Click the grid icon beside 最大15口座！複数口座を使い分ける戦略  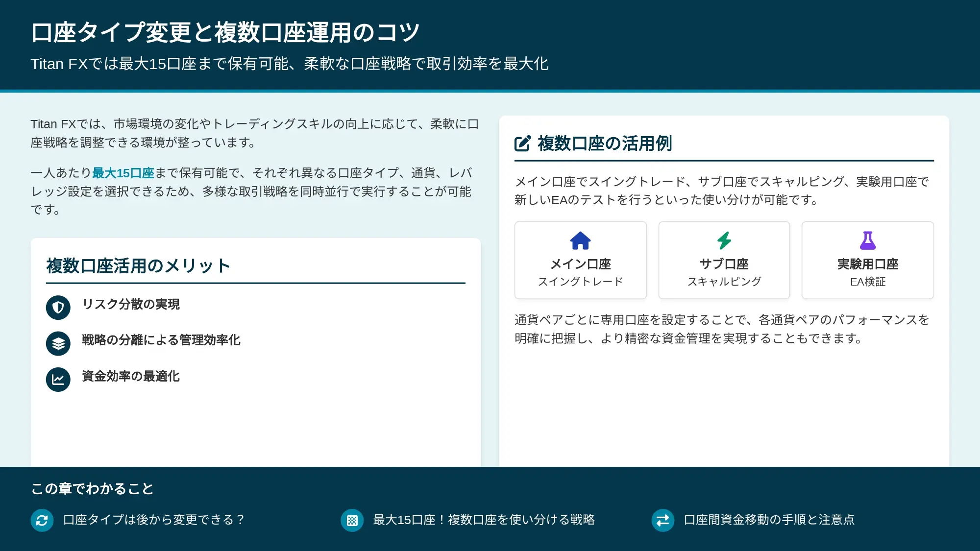[352, 520]
